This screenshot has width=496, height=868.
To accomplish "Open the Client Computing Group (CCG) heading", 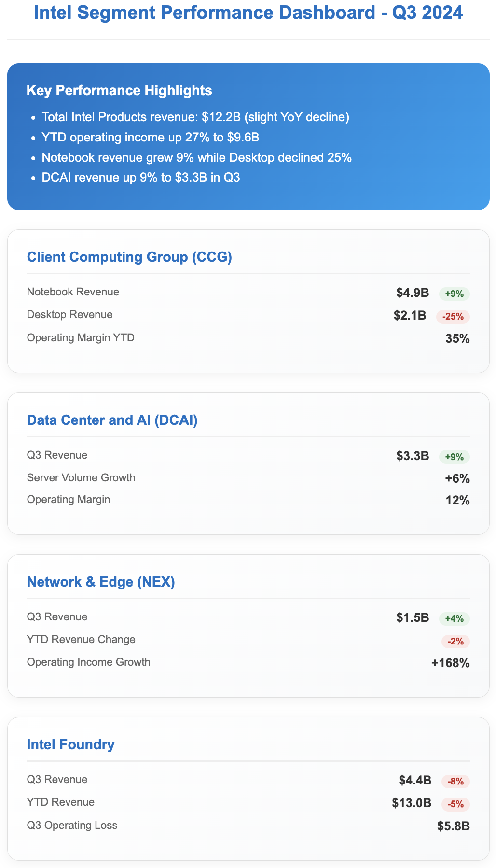I will tap(129, 257).
